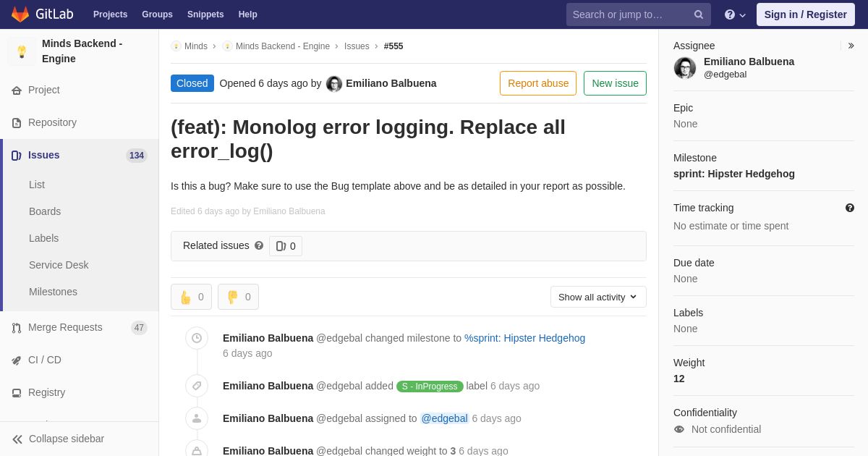868x456 pixels.
Task: Click the Issues count badge 134
Action: (137, 156)
